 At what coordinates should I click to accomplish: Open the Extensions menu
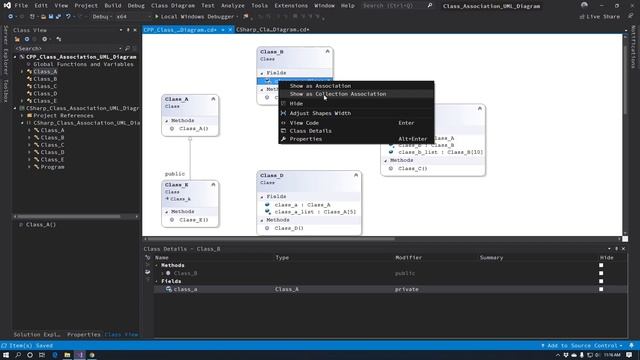tap(291, 6)
